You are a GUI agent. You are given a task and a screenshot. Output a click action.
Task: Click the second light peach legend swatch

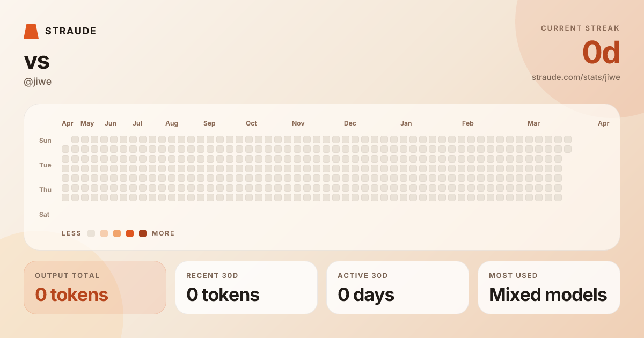[x=104, y=233]
